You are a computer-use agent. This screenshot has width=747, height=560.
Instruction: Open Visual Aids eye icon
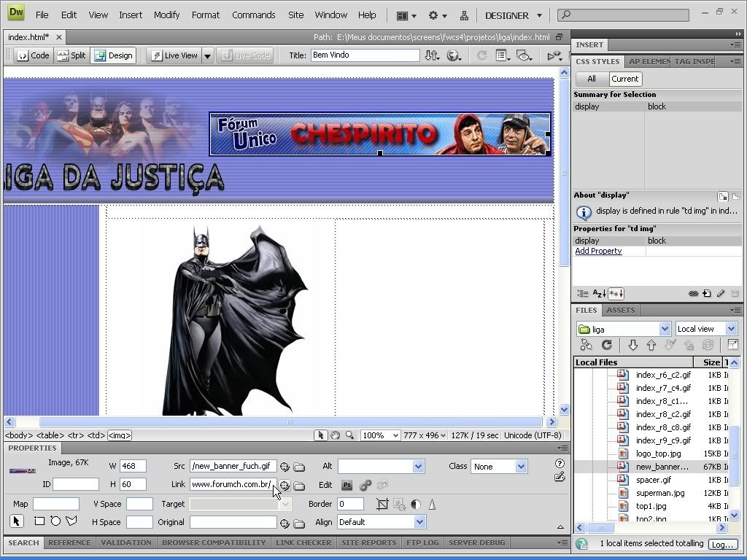click(x=524, y=55)
